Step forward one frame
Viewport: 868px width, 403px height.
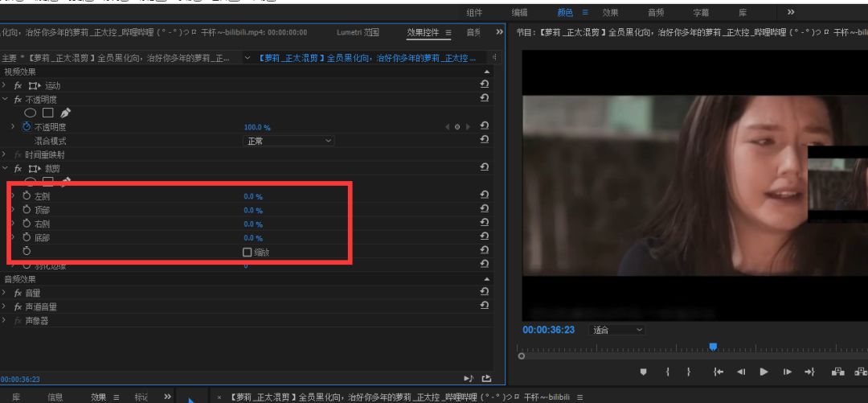point(787,372)
